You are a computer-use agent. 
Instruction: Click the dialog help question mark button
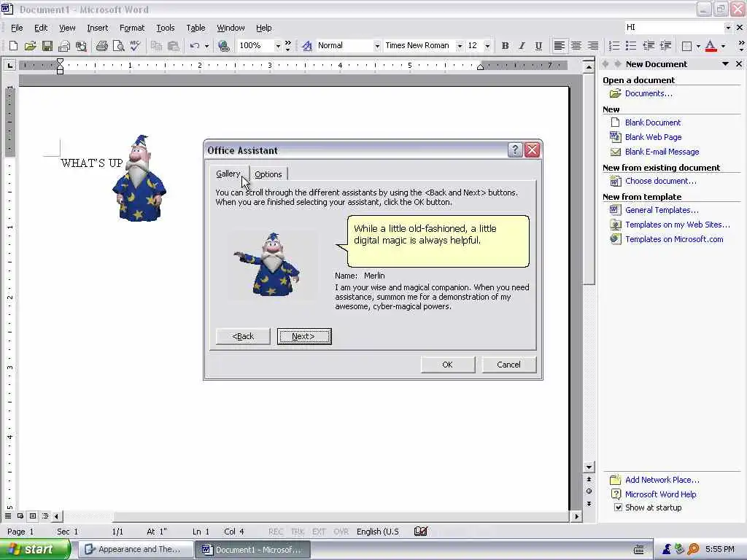(x=514, y=150)
